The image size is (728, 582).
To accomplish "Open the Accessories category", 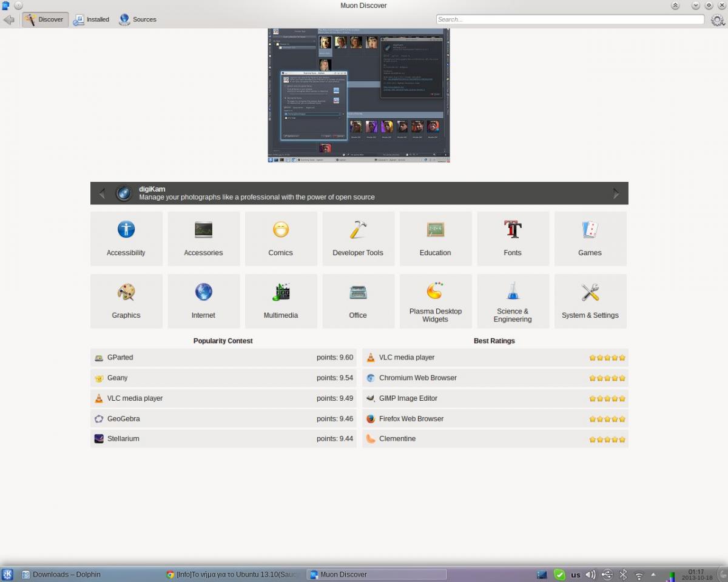I will click(x=203, y=238).
